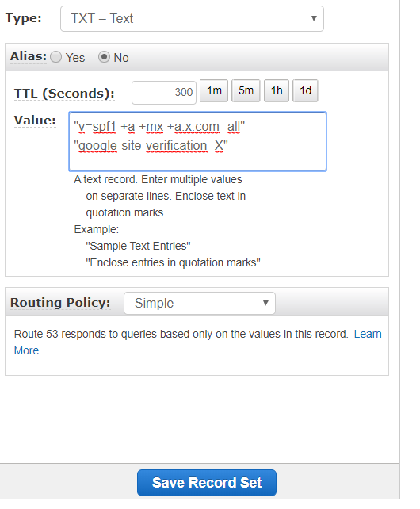Click the Value field label
Image resolution: width=420 pixels, height=509 pixels.
35,121
